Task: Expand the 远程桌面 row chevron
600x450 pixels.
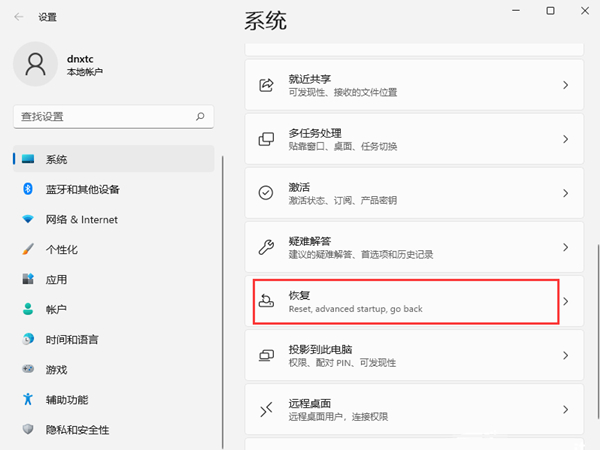Action: pyautogui.click(x=566, y=409)
